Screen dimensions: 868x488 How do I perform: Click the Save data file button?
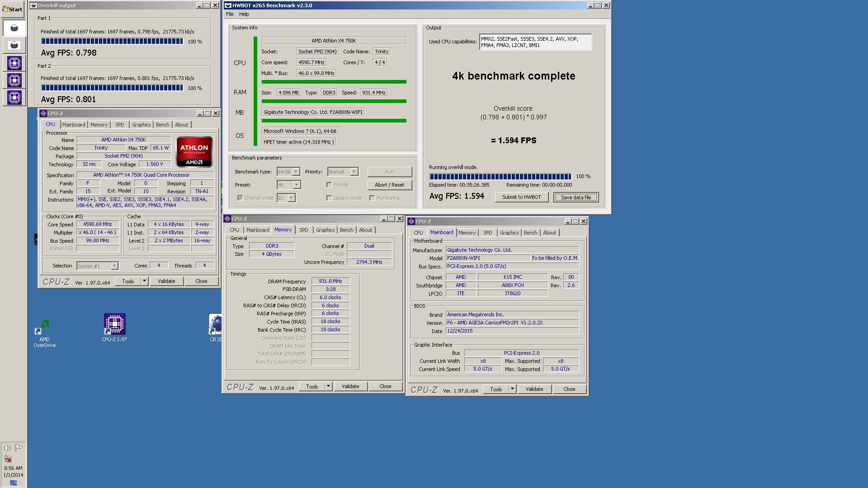pyautogui.click(x=576, y=197)
